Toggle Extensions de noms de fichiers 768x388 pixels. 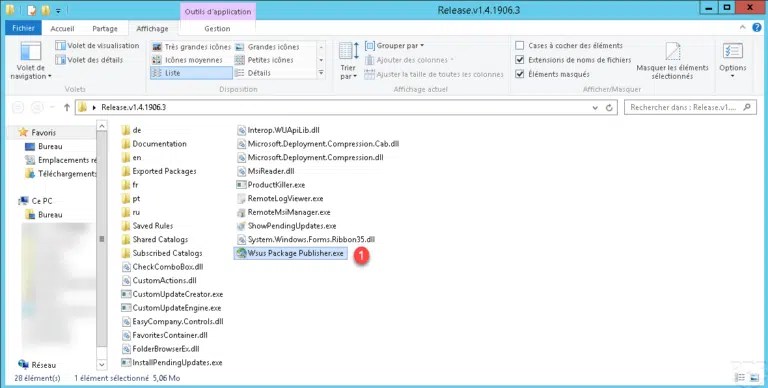tap(520, 60)
